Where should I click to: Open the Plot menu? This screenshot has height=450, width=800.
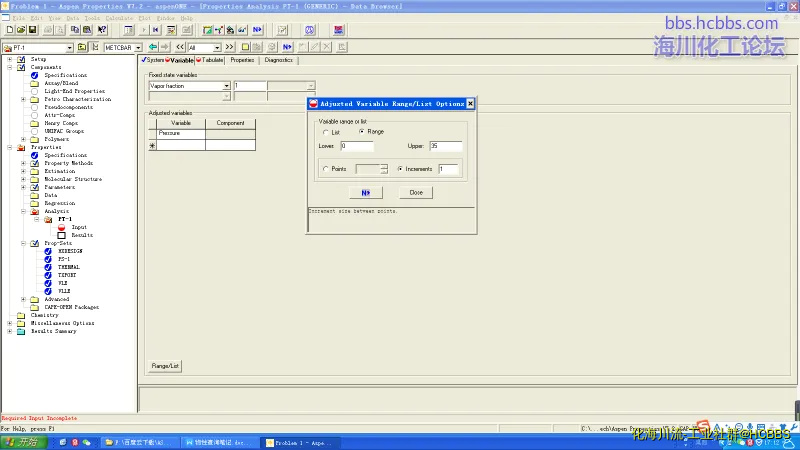pyautogui.click(x=144, y=18)
